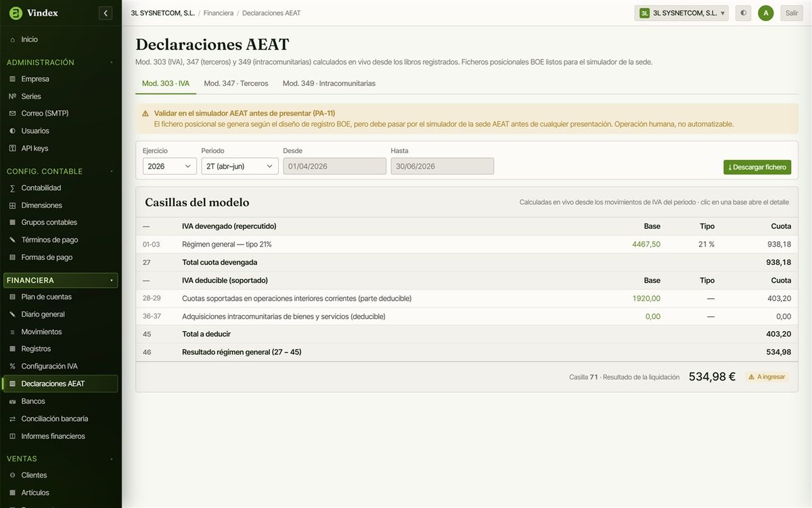Screen dimensions: 812x508
Task: Click the Grupos contables icon
Action: click(12, 223)
